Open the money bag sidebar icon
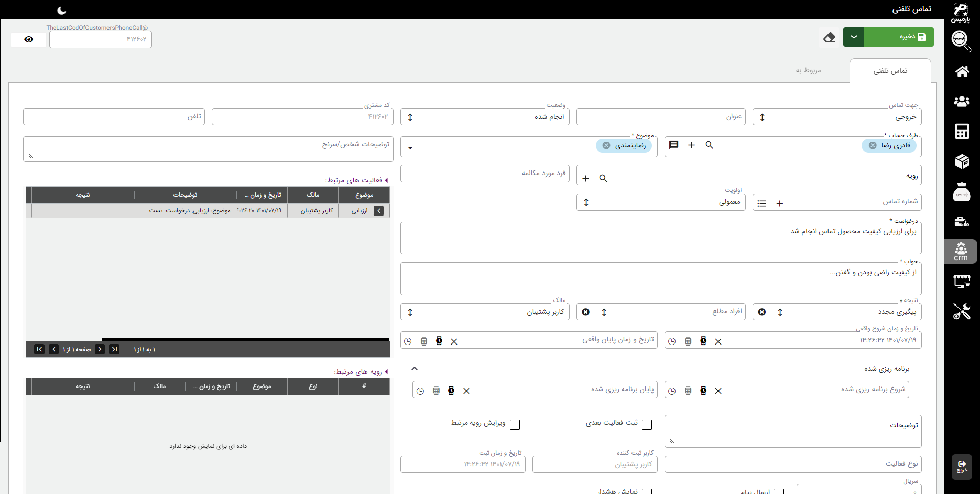Screen dimensions: 980x494 pos(962,192)
